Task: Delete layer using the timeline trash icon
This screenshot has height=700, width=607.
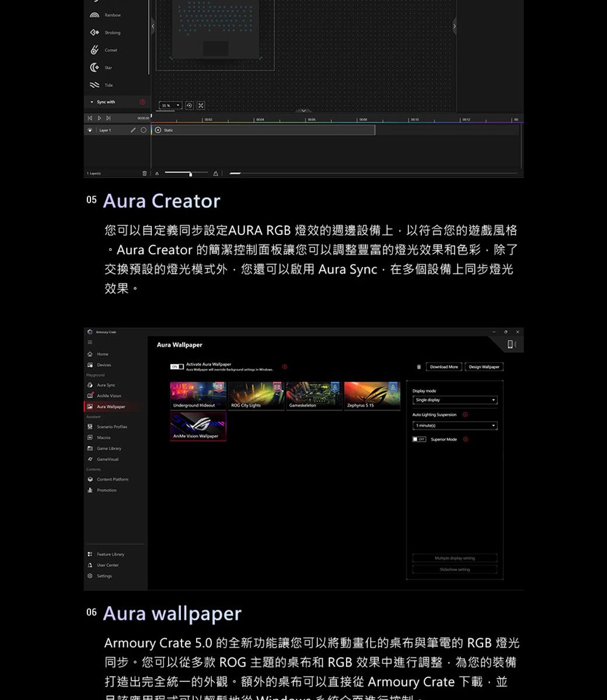Action: tap(145, 174)
